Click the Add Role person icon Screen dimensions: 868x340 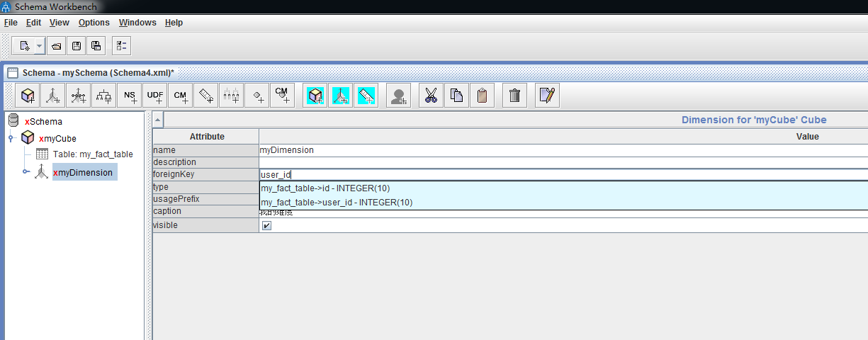click(x=399, y=95)
